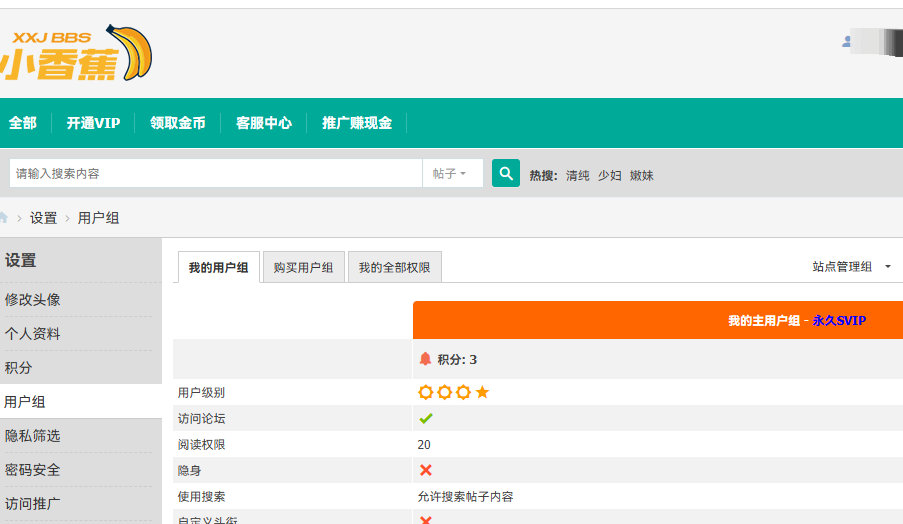Expand the 站点管理组 dropdown
The image size is (903, 524).
pos(851,267)
